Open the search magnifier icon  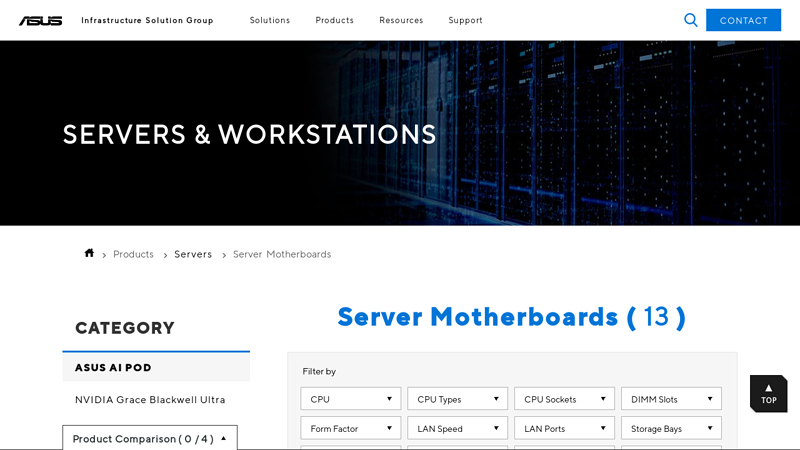click(690, 20)
